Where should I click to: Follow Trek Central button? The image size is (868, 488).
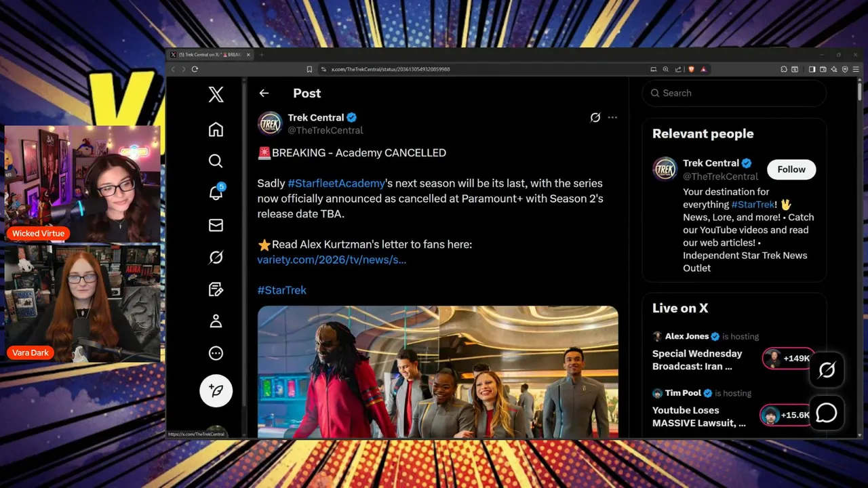pyautogui.click(x=791, y=169)
